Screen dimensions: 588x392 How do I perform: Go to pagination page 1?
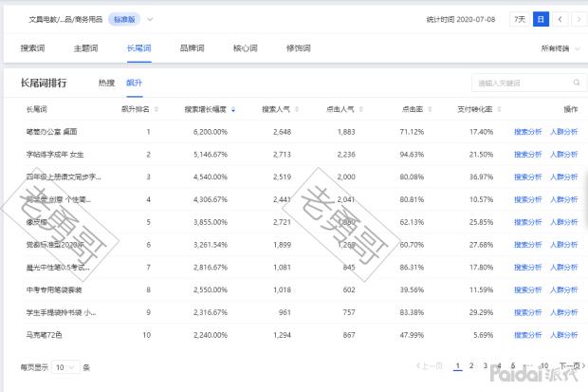click(x=457, y=365)
